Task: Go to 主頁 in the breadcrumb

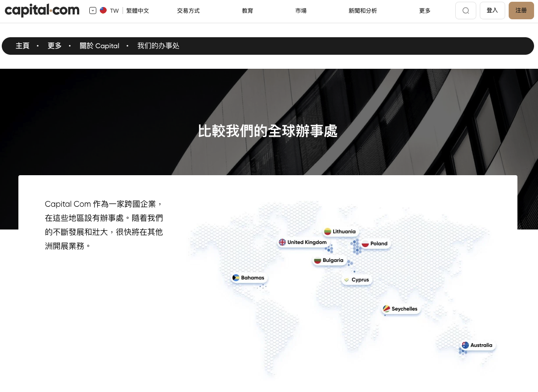Action: (22, 46)
